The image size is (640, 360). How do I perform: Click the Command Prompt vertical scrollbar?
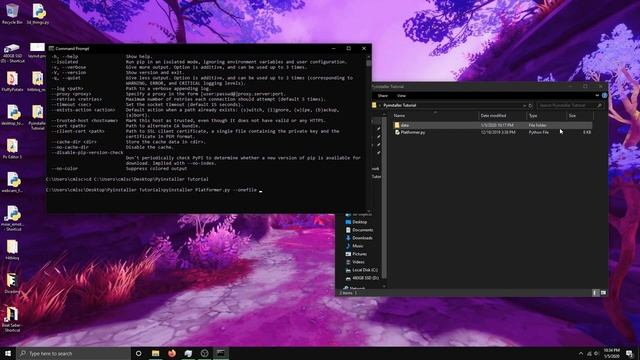[369, 133]
